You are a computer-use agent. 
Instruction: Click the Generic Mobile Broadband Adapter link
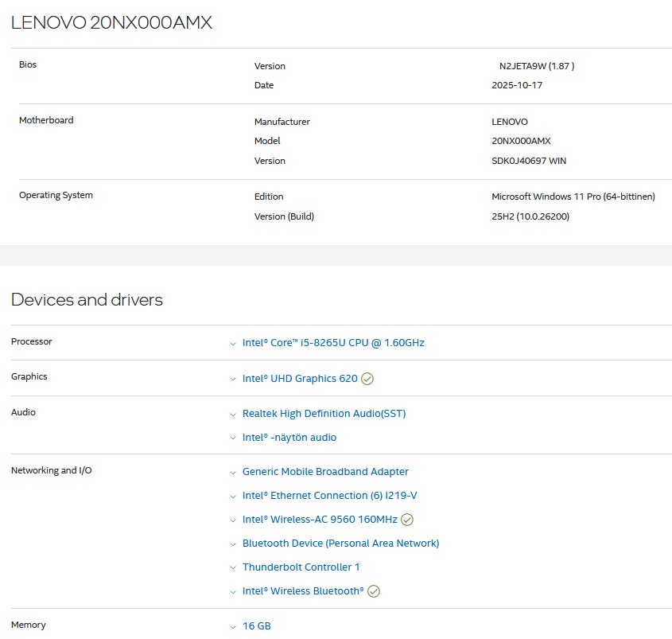coord(325,472)
